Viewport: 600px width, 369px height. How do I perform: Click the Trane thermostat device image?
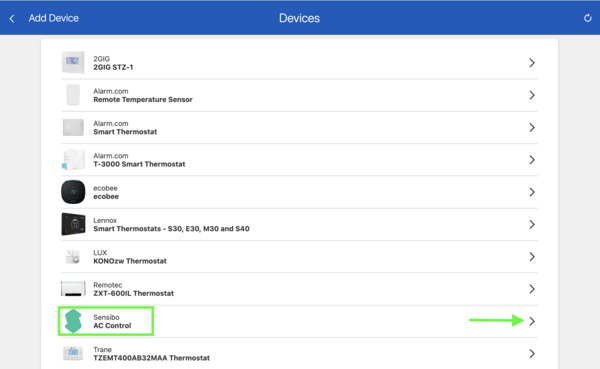[x=73, y=353]
